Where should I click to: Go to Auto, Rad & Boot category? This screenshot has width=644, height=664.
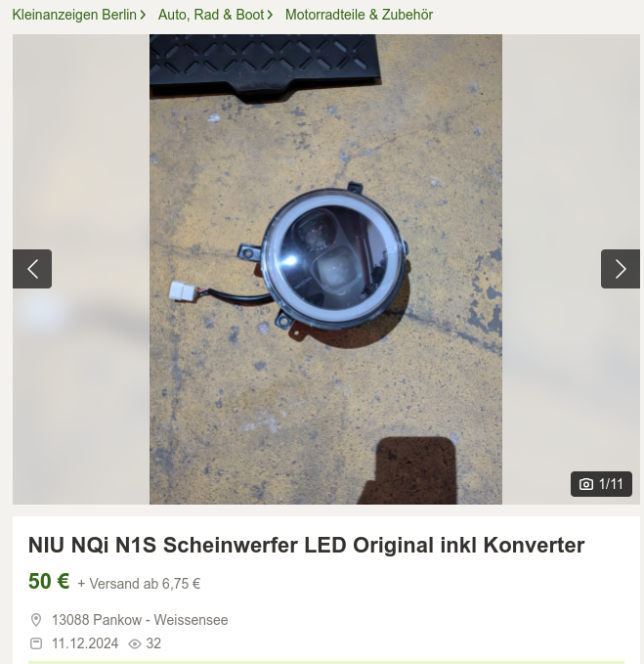(211, 15)
